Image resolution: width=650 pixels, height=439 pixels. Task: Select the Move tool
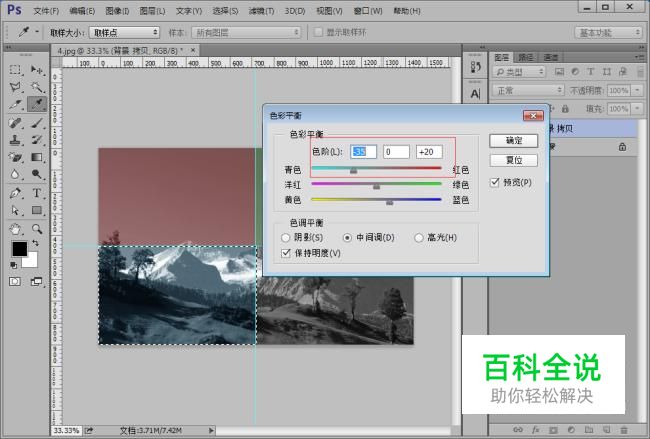37,70
